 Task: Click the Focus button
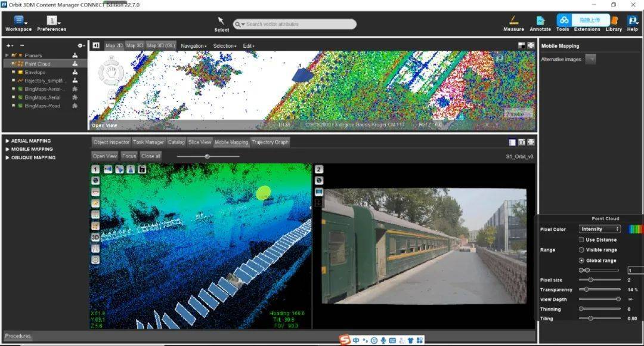point(129,156)
